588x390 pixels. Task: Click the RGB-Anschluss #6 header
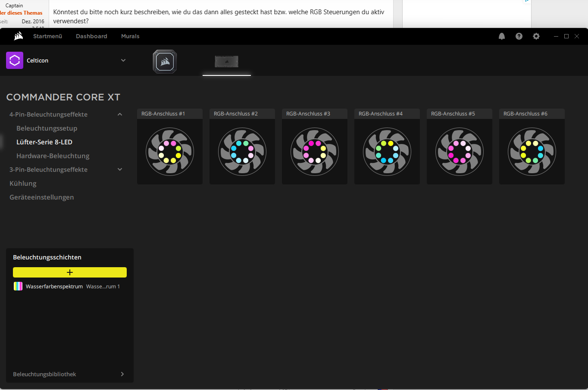point(532,114)
